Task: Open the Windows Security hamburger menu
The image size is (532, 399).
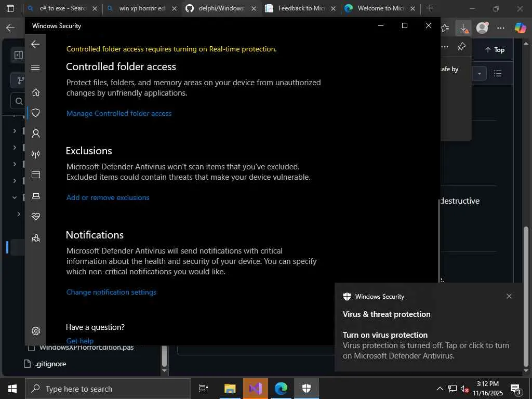Action: pyautogui.click(x=35, y=67)
